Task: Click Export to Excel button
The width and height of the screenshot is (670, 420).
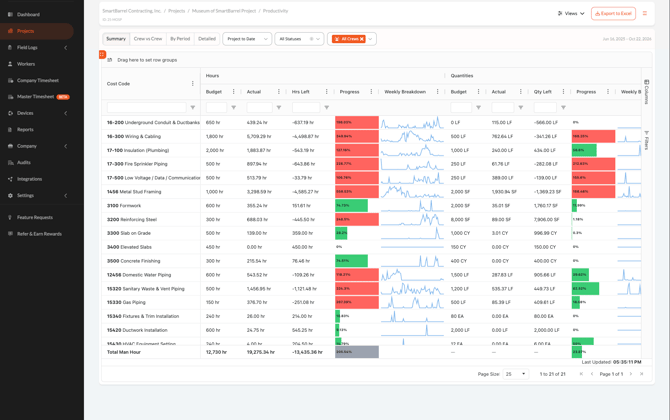Action: (613, 14)
